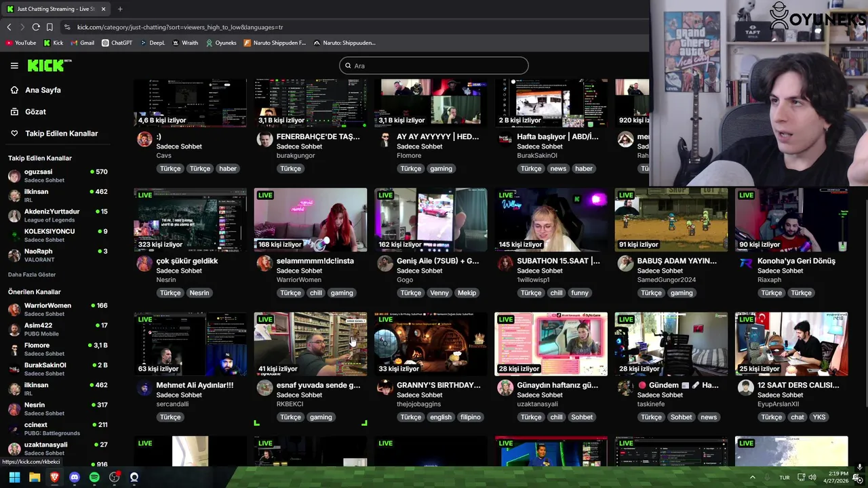
Task: Click the browser back arrow
Action: pyautogui.click(x=9, y=27)
